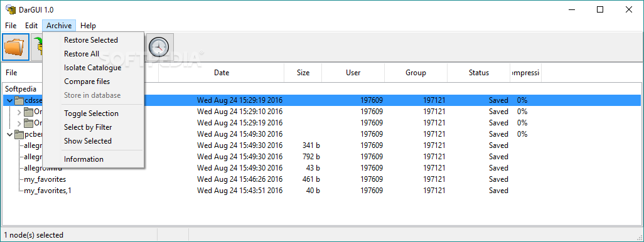Click the date Wed Aug 24 15:46:26 2016
Viewport: 644px width, 242px height.
tap(240, 179)
